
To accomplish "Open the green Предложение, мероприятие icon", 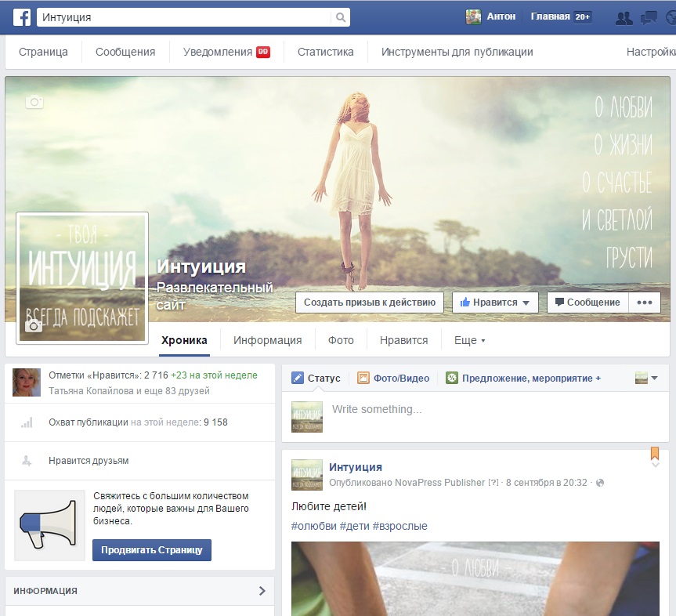I will (x=452, y=378).
